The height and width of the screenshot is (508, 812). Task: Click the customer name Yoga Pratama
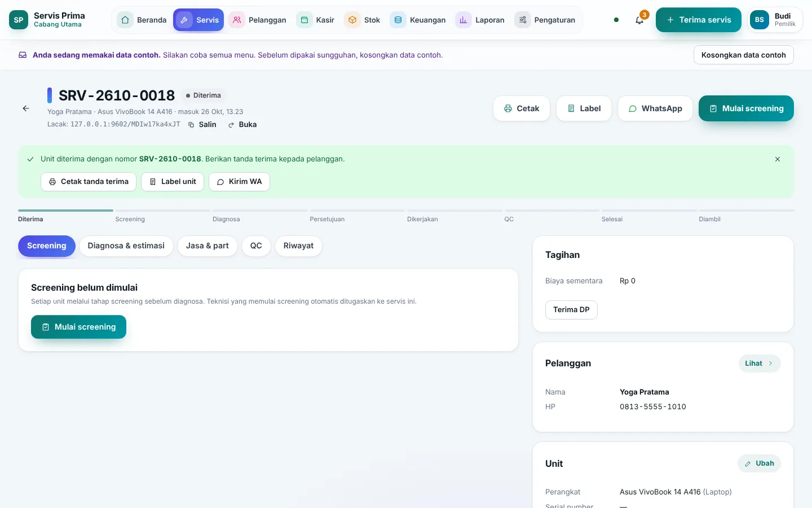pos(645,392)
